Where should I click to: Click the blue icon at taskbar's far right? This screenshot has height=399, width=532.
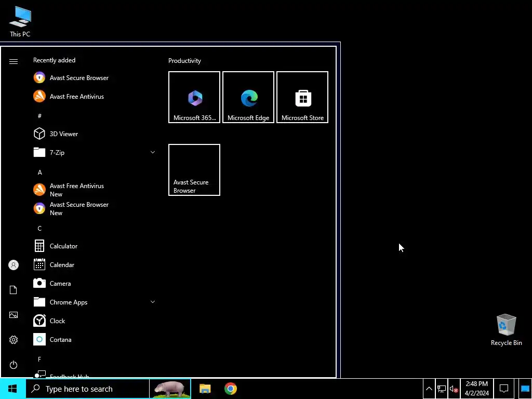coord(525,389)
